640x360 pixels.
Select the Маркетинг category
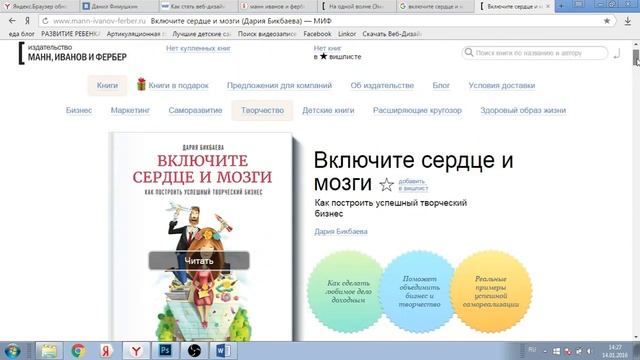click(130, 110)
